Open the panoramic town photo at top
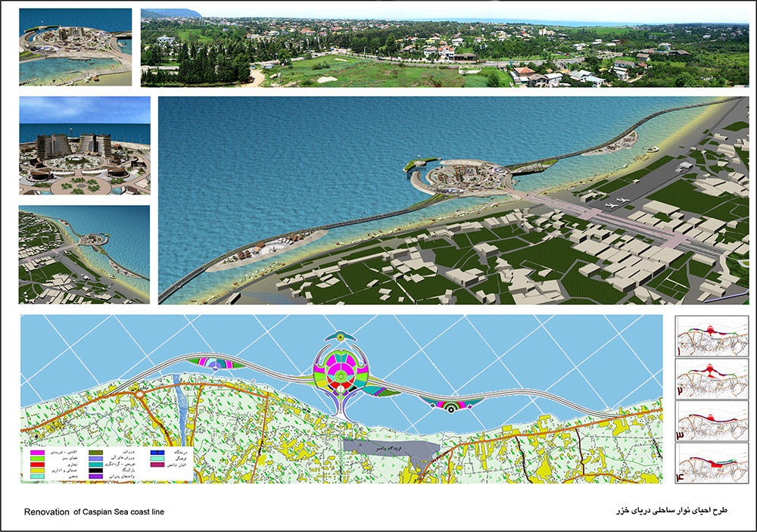This screenshot has height=532, width=757. pos(445,48)
